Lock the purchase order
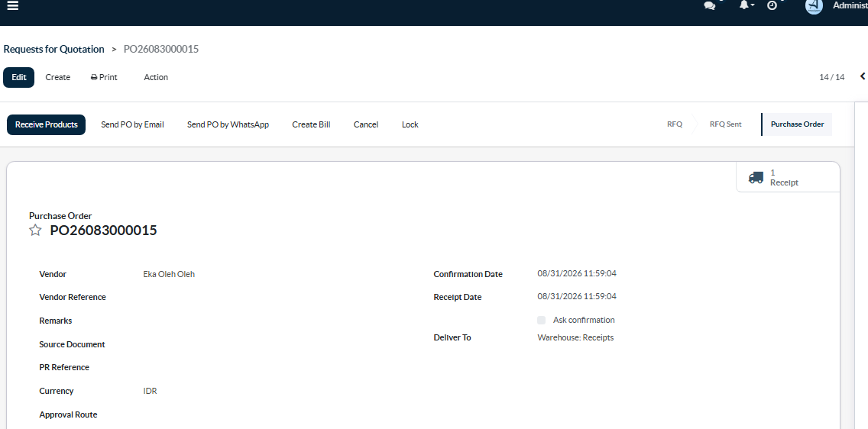The height and width of the screenshot is (429, 868). [410, 125]
